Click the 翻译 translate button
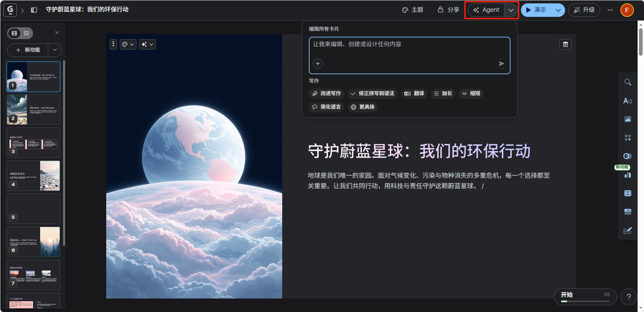 (x=414, y=93)
